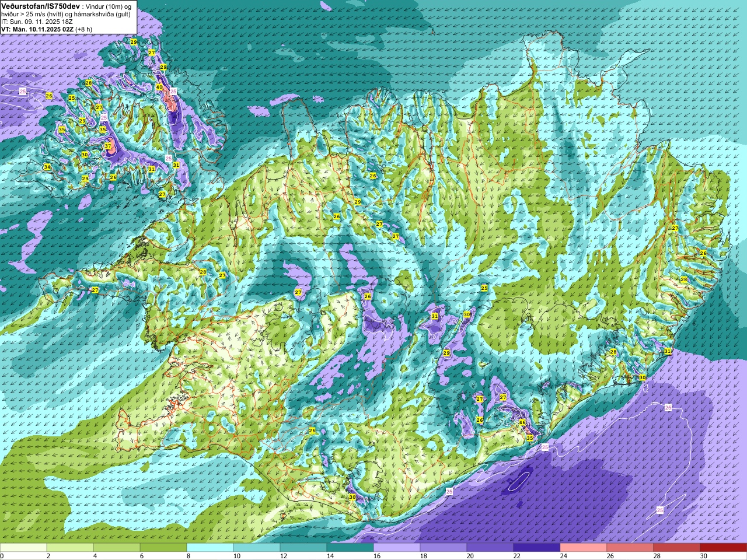The width and height of the screenshot is (747, 560).
Task: Pick the 10–12 turquoise legend swatch
Action: [x=257, y=548]
